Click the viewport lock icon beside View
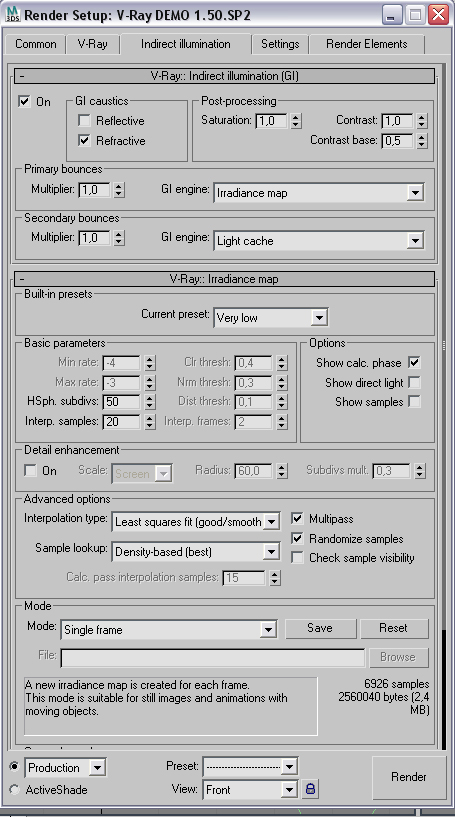This screenshot has height=817, width=455. (310, 788)
